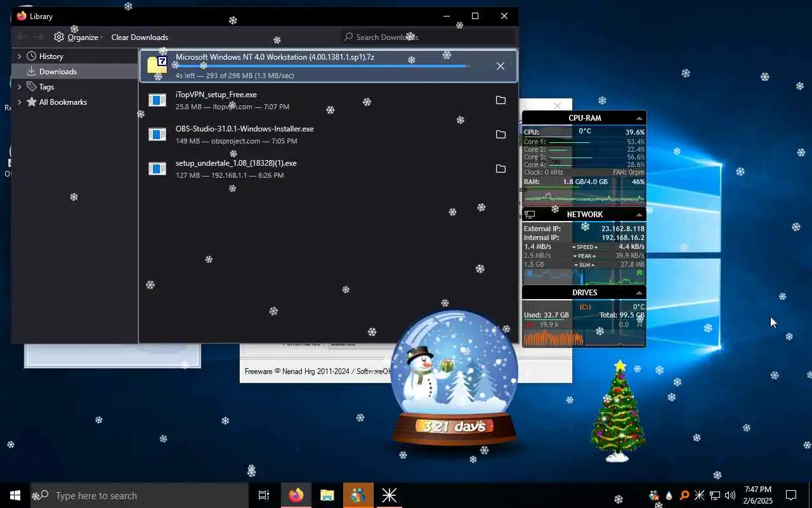Cancel the Windows NT 4.0 download
The height and width of the screenshot is (508, 812).
tap(501, 66)
